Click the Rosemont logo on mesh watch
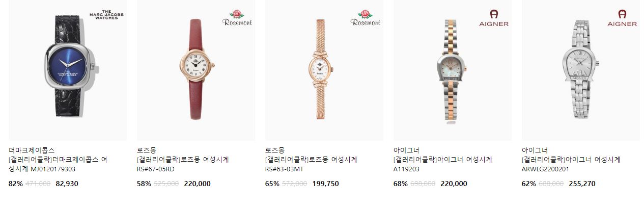644x206 pixels. click(366, 17)
